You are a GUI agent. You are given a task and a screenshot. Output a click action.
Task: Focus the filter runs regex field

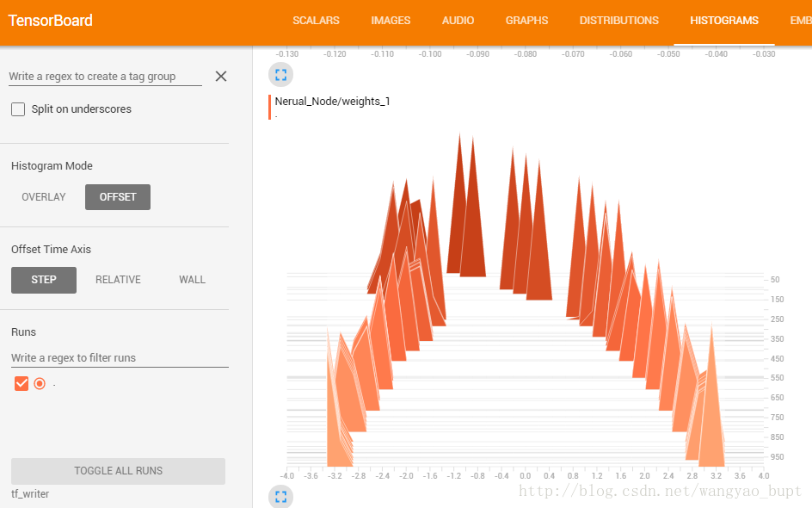click(120, 357)
